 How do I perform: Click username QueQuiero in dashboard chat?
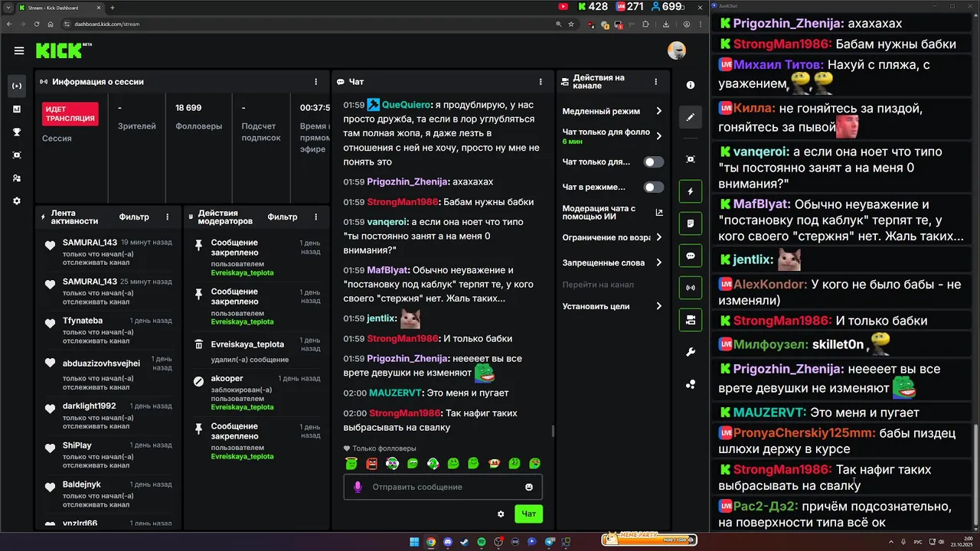(x=405, y=105)
